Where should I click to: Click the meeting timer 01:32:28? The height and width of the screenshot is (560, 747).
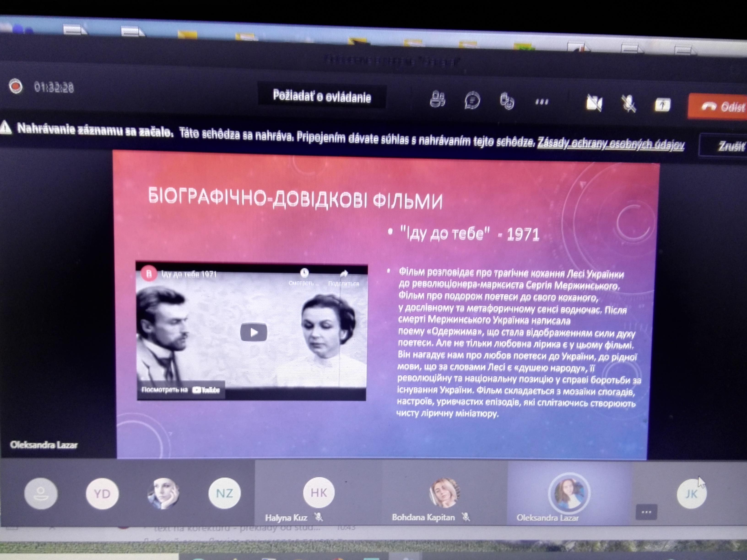pyautogui.click(x=54, y=88)
